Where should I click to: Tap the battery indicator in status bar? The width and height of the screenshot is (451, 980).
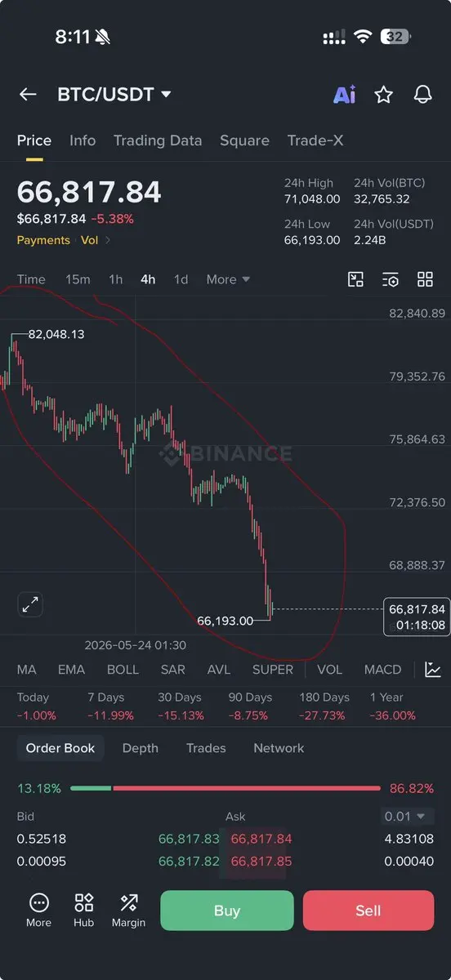[x=396, y=37]
